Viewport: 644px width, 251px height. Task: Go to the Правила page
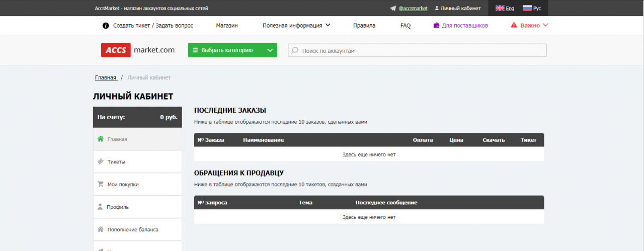pos(364,26)
